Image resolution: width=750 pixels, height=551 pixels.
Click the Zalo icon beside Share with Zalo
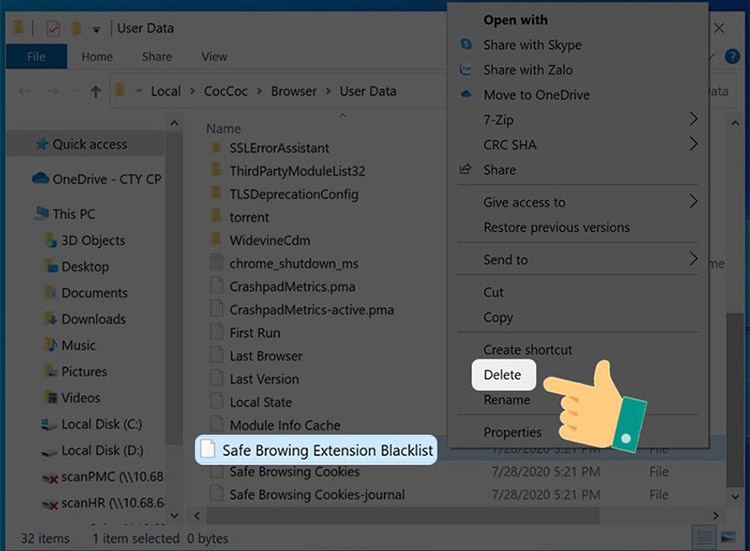(465, 70)
